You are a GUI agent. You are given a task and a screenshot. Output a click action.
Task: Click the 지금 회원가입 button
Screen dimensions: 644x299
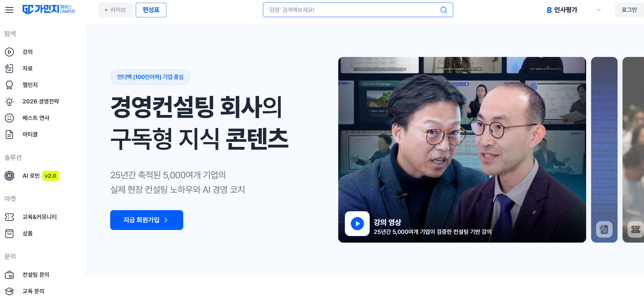[147, 220]
